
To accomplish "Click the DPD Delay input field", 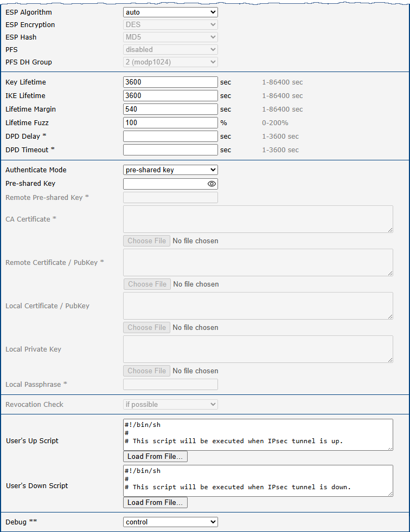I will tap(170, 137).
